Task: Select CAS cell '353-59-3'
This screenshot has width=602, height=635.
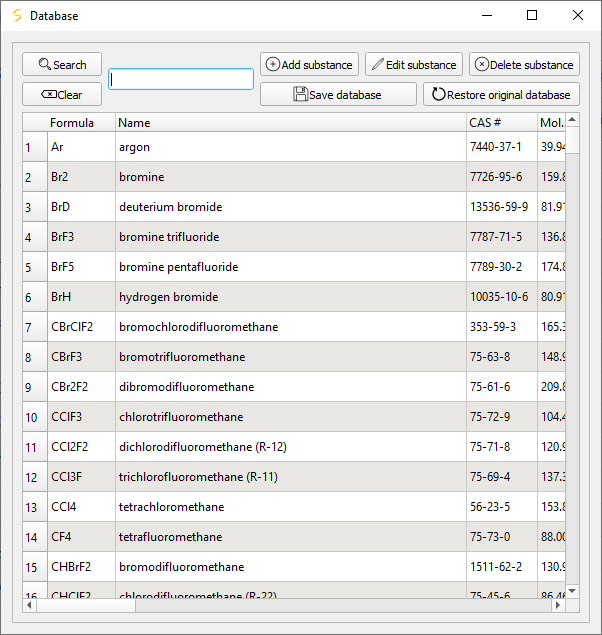Action: [x=502, y=327]
